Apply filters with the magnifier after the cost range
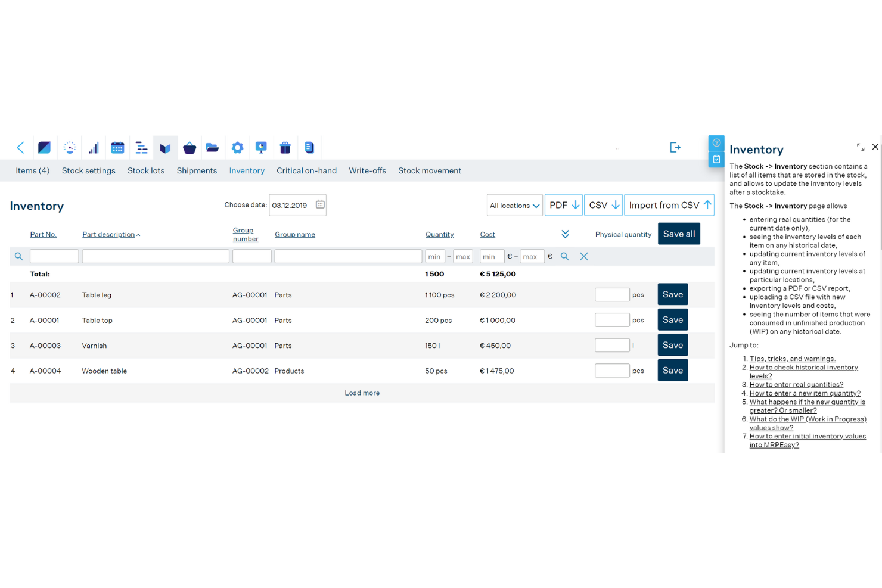This screenshot has width=882, height=588. pyautogui.click(x=564, y=256)
